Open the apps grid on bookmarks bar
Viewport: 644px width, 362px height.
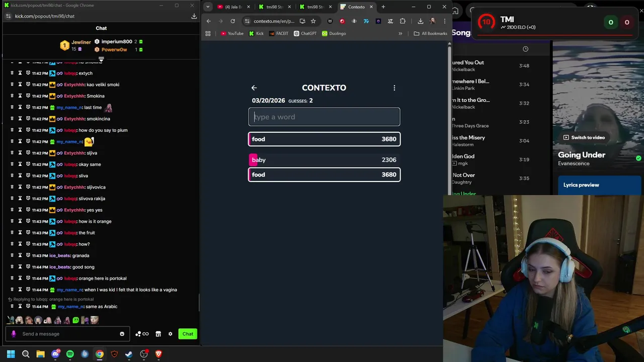coord(208,34)
